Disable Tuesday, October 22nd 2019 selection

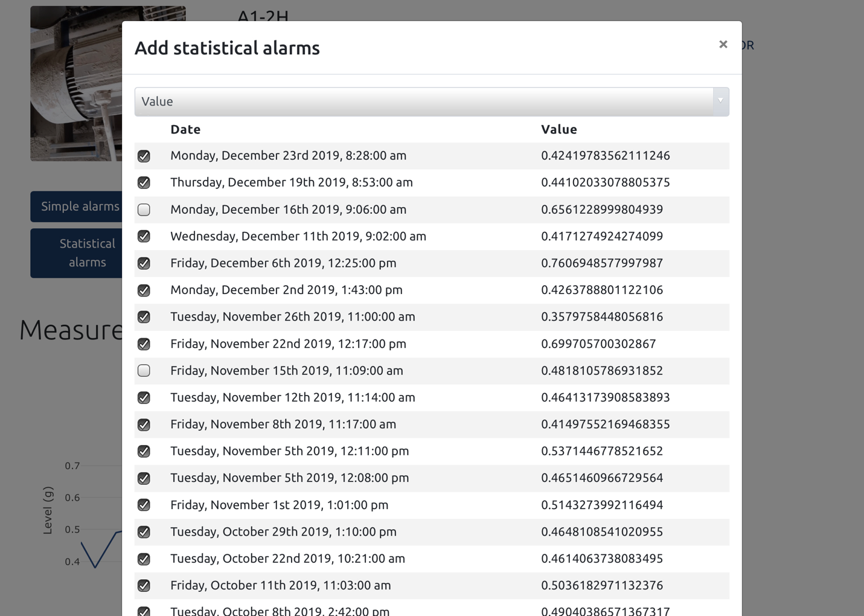pos(144,559)
